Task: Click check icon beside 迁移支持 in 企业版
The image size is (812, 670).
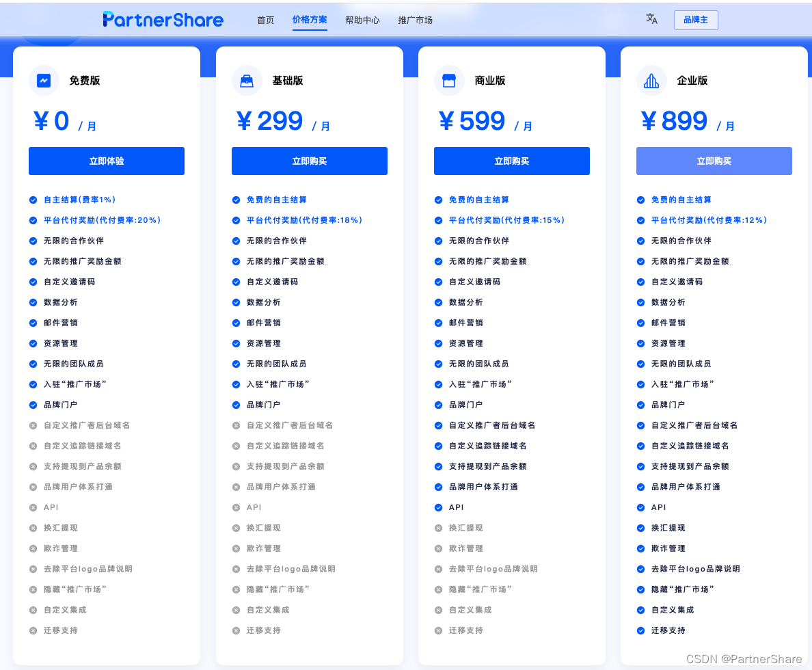Action: click(x=640, y=630)
